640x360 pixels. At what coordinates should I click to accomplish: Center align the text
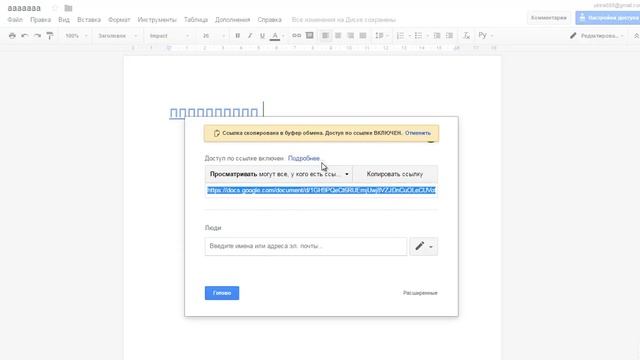click(338, 36)
